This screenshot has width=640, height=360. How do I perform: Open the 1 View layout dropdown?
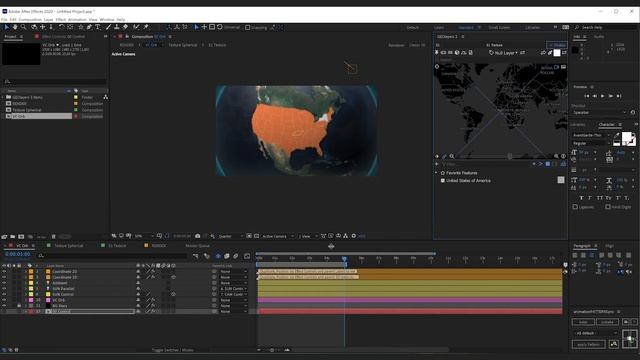click(308, 236)
